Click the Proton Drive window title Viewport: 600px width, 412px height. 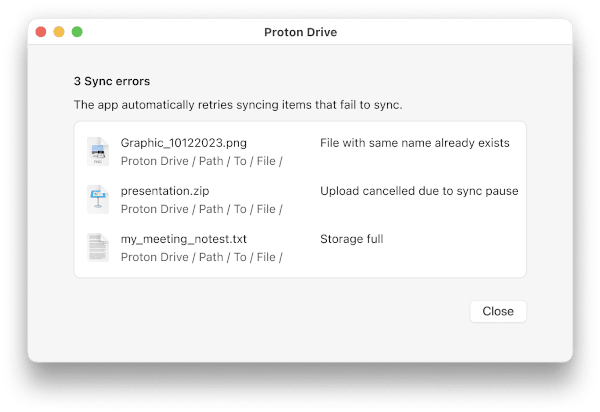(300, 32)
